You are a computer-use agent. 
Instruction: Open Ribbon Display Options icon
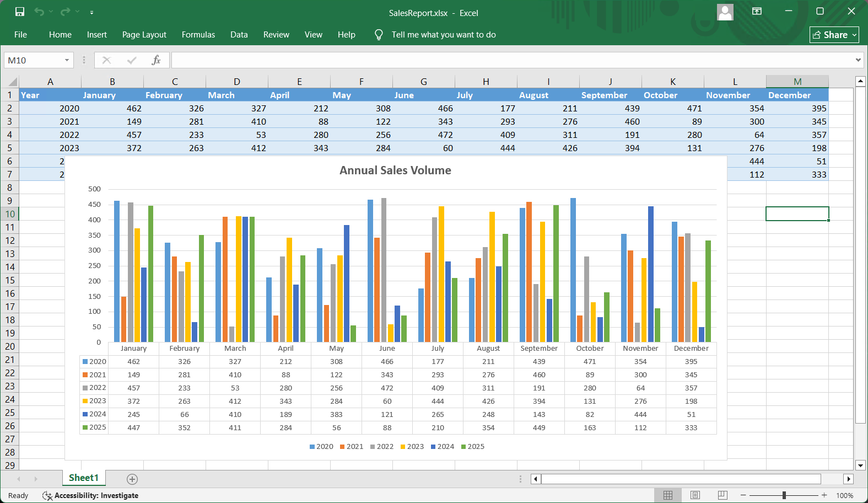click(757, 12)
